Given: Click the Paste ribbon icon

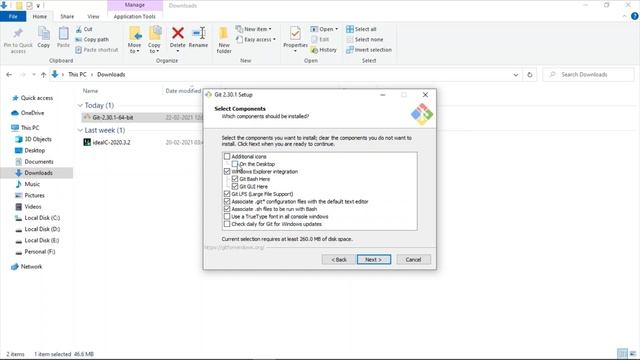Looking at the screenshot, I should point(63,33).
